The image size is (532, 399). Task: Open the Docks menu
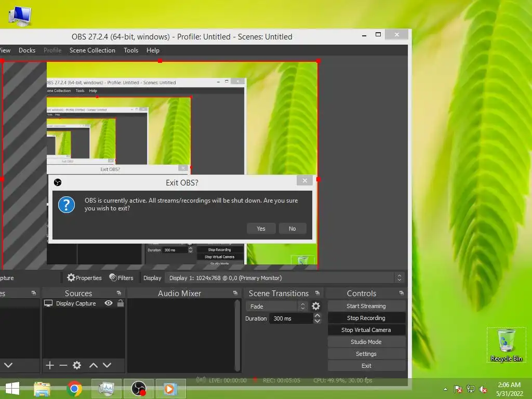point(27,50)
